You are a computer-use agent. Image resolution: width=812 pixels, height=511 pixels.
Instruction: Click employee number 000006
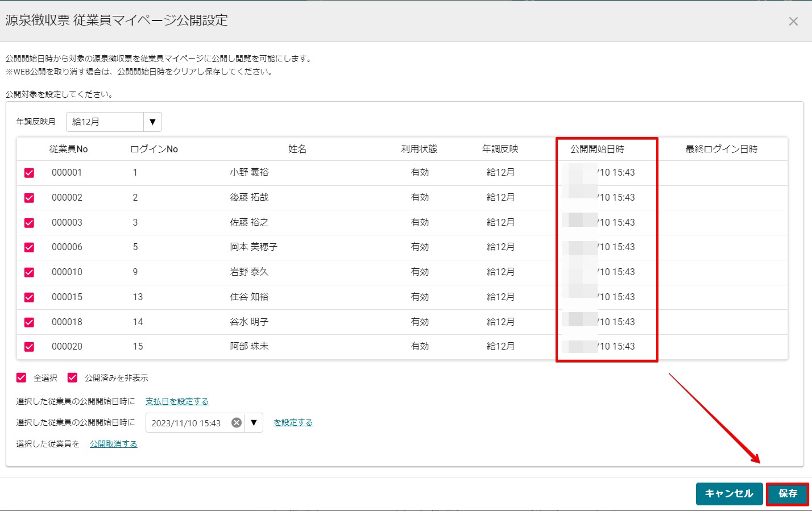click(67, 247)
